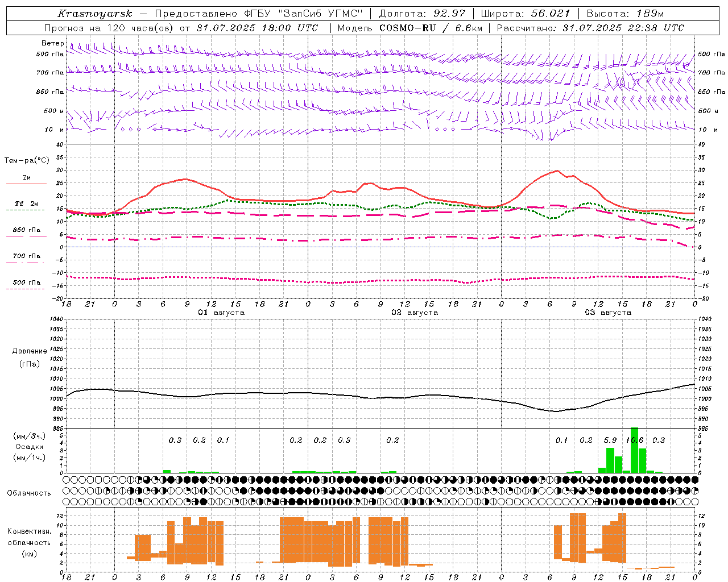Click the Осадки precipitation label
Image resolution: width=728 pixels, height=582 pixels.
pos(30,447)
